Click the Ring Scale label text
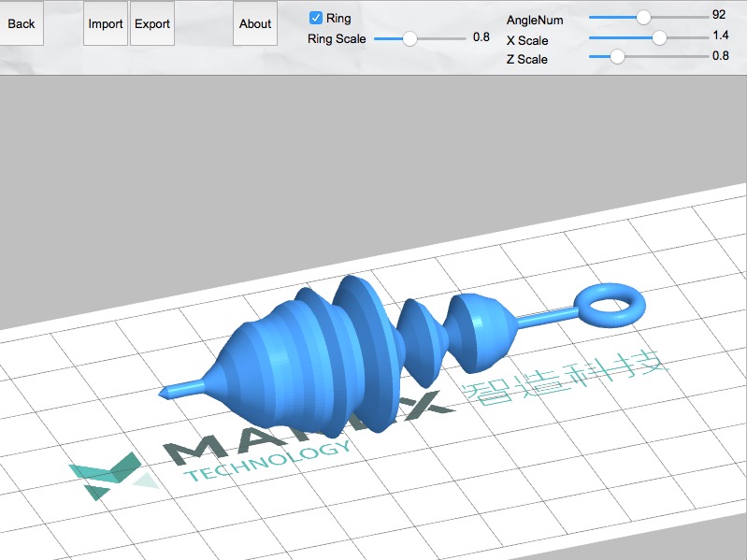Image resolution: width=747 pixels, height=560 pixels. (337, 39)
